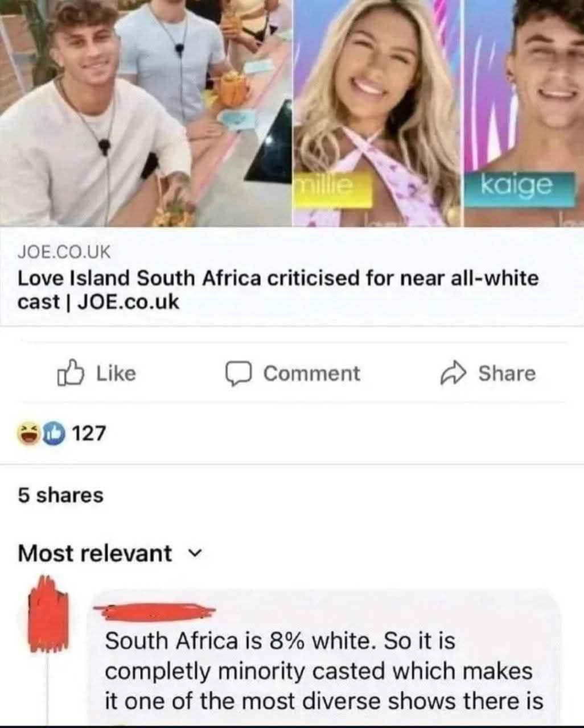
Task: Click the Share arrow icon
Action: 454,374
